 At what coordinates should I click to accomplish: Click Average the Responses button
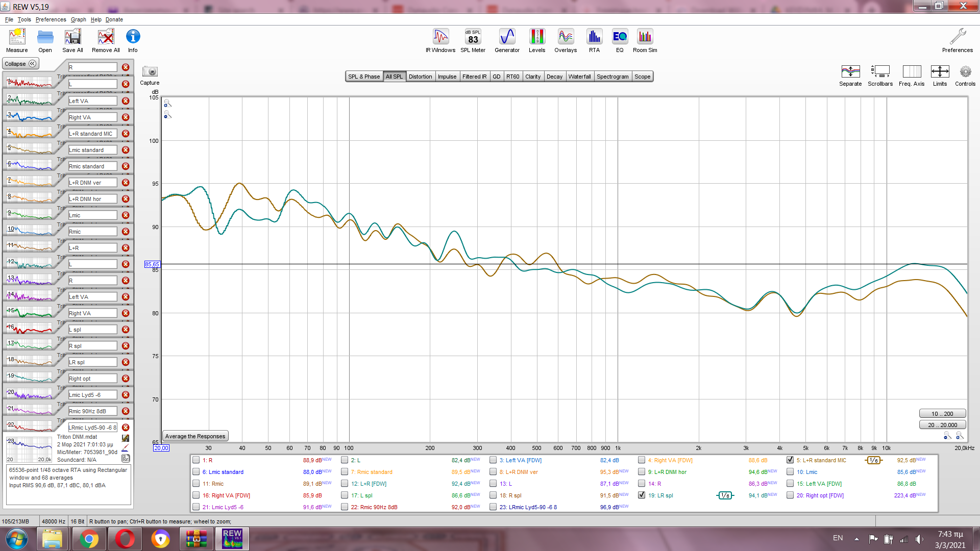[x=195, y=436]
